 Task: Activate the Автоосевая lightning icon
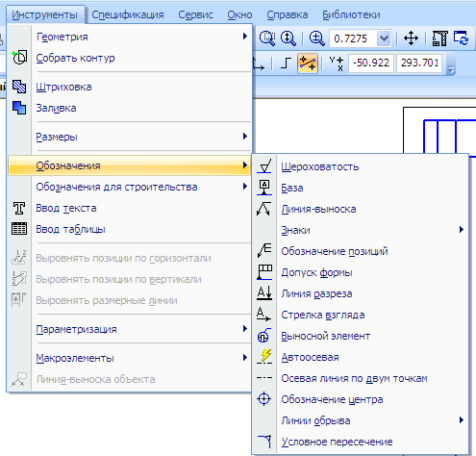tap(264, 357)
